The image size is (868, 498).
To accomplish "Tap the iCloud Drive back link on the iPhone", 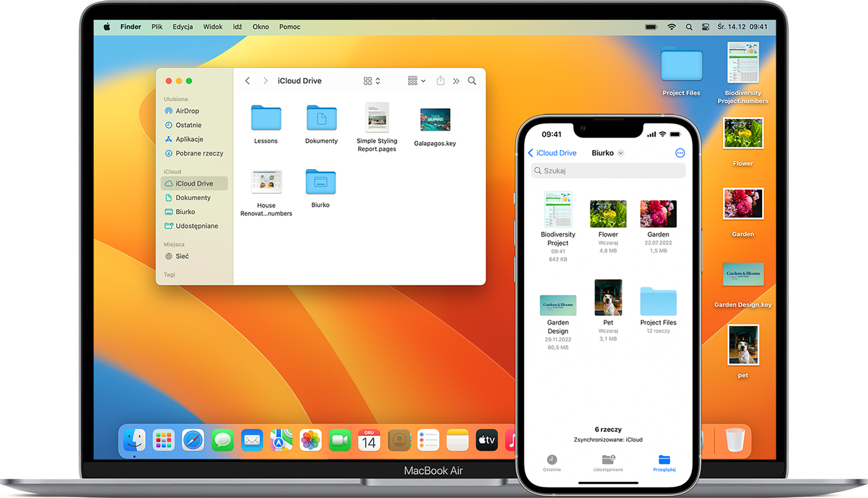I will (552, 153).
